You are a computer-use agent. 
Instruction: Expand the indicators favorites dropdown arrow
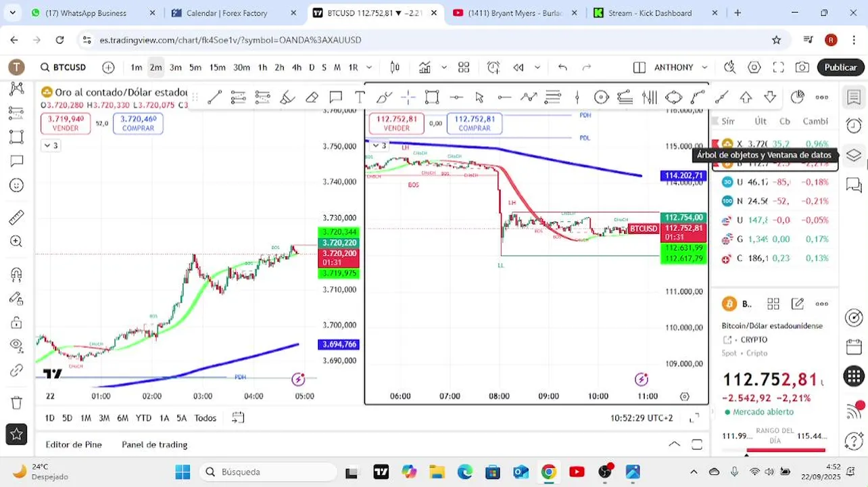point(443,67)
